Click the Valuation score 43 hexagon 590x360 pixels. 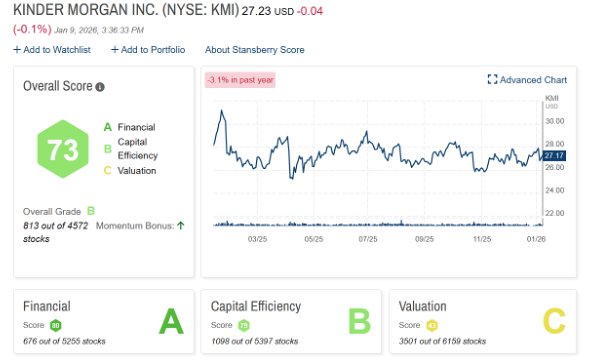click(x=432, y=325)
